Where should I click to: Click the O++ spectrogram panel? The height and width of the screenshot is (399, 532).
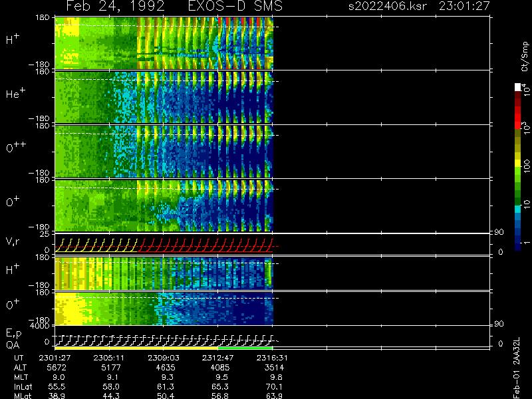point(164,152)
